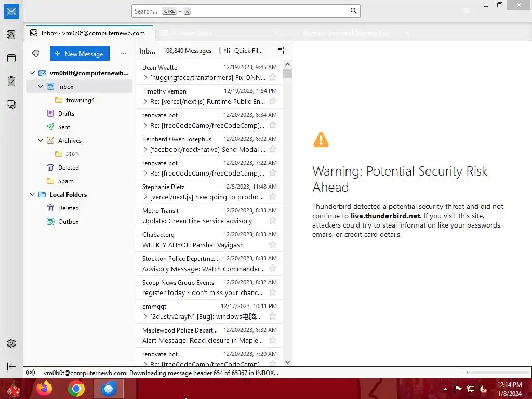The height and width of the screenshot is (399, 532).
Task: Show hidden tray icons arrow
Action: (445, 389)
